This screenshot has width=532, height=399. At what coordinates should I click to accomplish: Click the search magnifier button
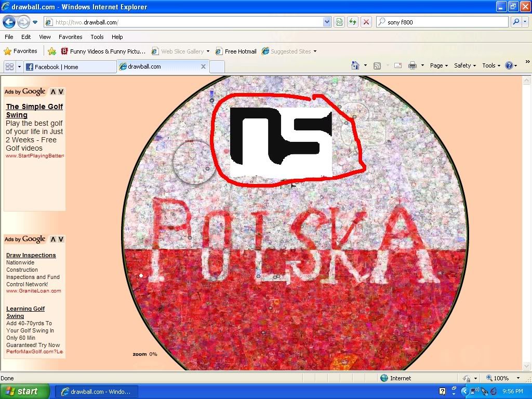point(515,22)
